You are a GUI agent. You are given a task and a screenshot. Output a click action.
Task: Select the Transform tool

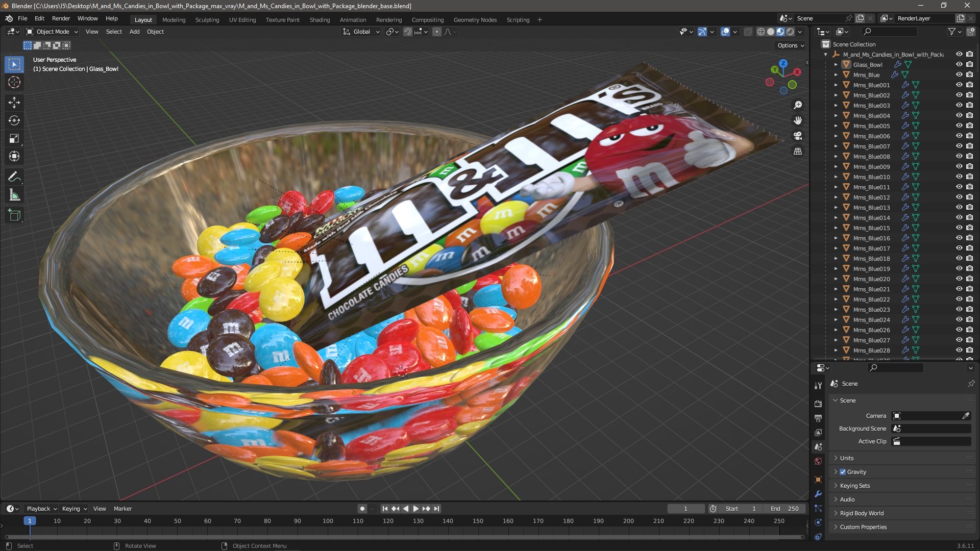14,156
